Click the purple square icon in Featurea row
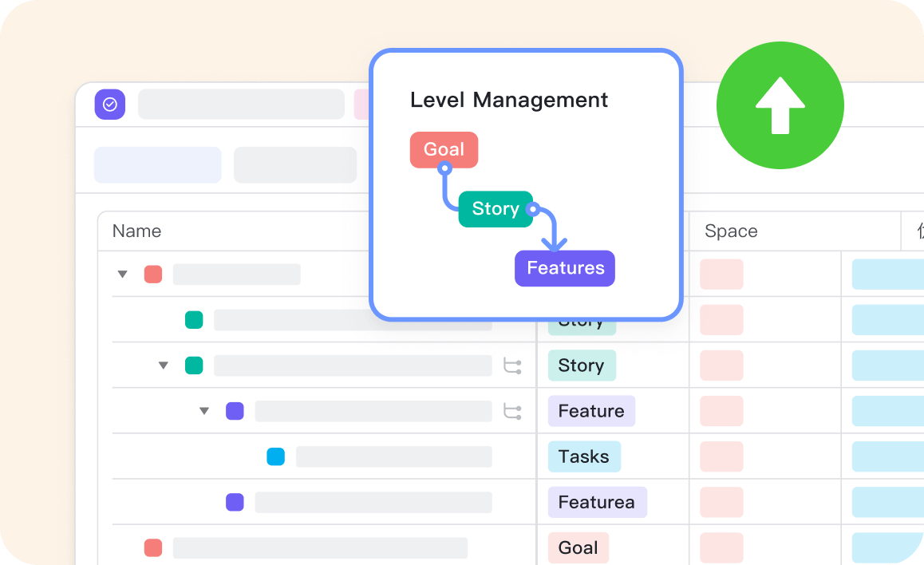The image size is (924, 565). pyautogui.click(x=235, y=503)
